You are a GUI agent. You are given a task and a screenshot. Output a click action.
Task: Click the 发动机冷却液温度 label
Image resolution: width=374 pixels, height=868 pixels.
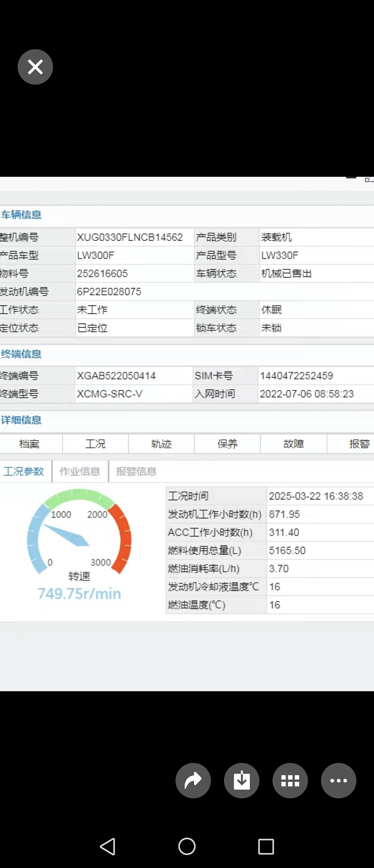[213, 587]
